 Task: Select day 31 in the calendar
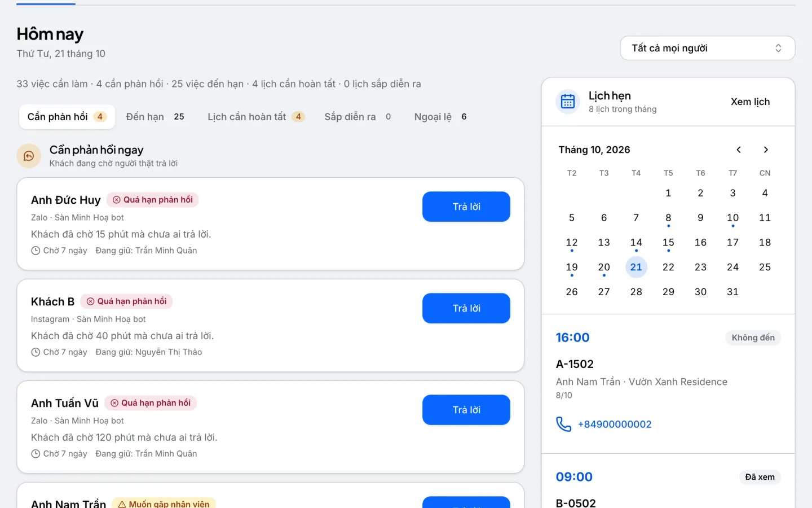pyautogui.click(x=732, y=292)
